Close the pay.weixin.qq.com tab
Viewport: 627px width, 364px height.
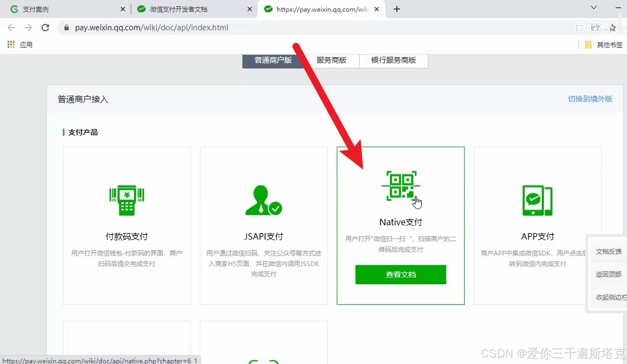click(377, 9)
